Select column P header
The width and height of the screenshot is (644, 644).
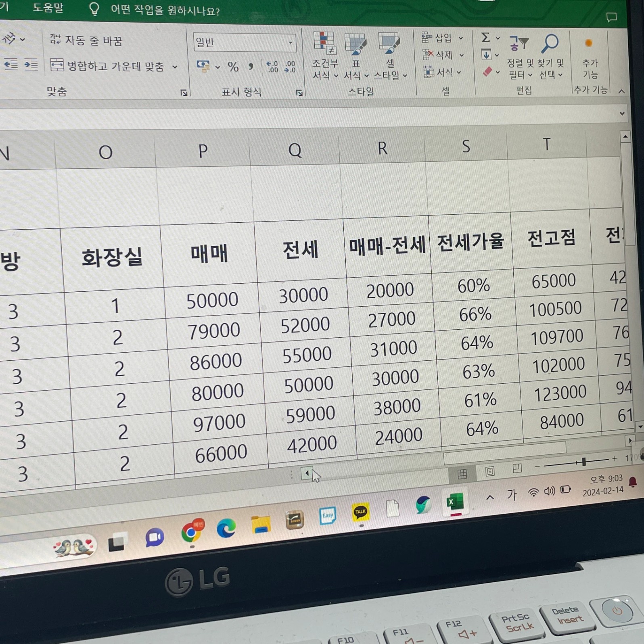tap(203, 151)
